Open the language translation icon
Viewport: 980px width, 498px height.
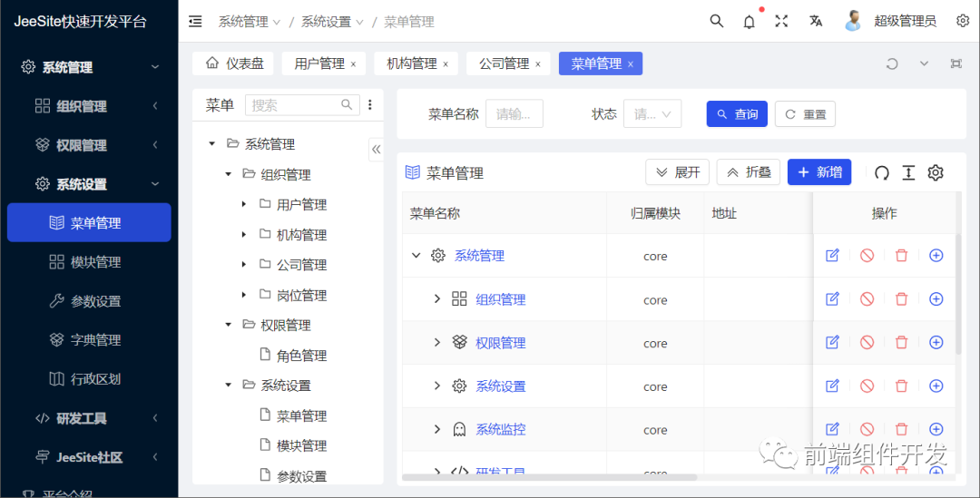pos(816,21)
